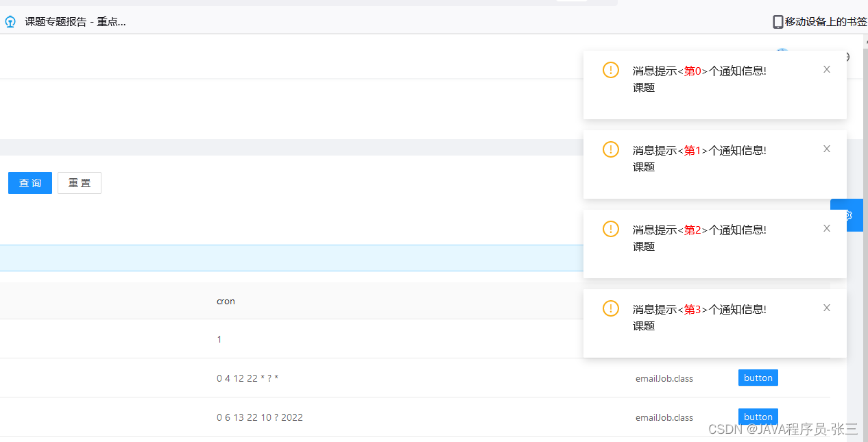
Task: Click 课题 text in 第0 notification
Action: [x=644, y=88]
